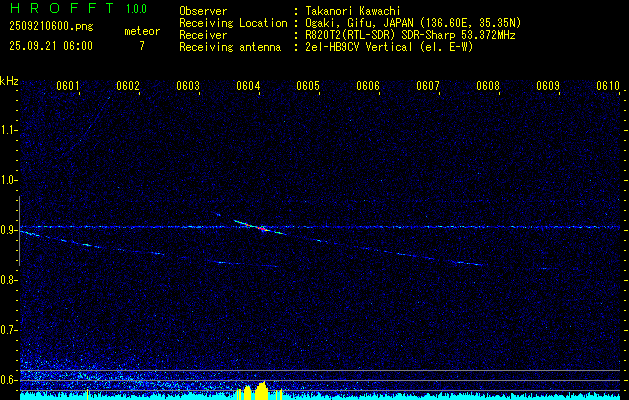Click the 1.0 kHz axis label
The image size is (629, 400).
click(7, 181)
